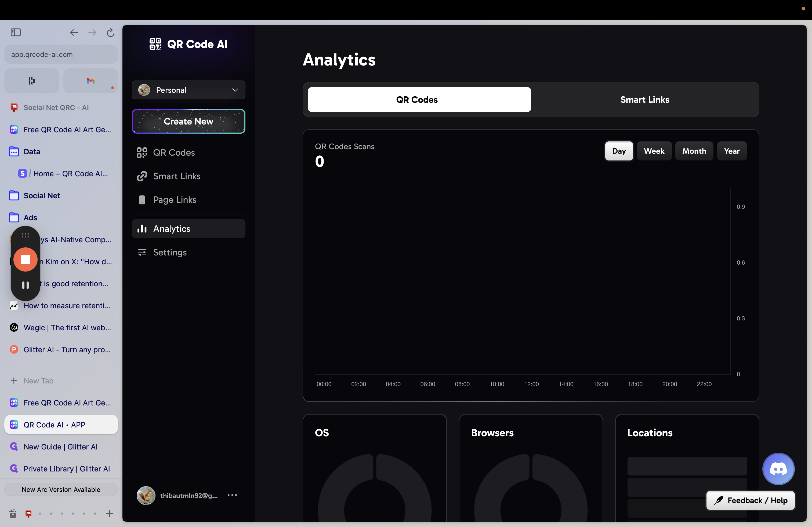Select the Week range toggle
The width and height of the screenshot is (812, 527).
(654, 151)
